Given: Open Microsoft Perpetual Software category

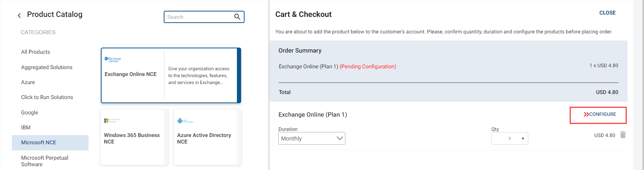Looking at the screenshot, I should 44,161.
